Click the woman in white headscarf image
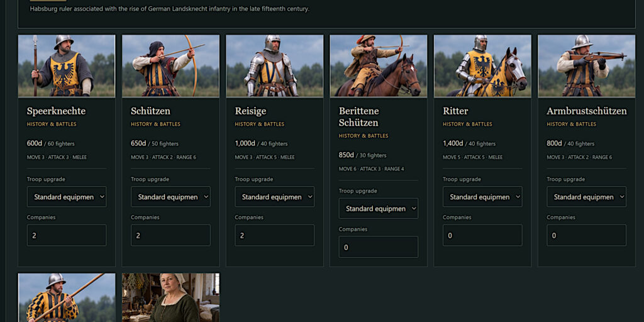 (170, 297)
